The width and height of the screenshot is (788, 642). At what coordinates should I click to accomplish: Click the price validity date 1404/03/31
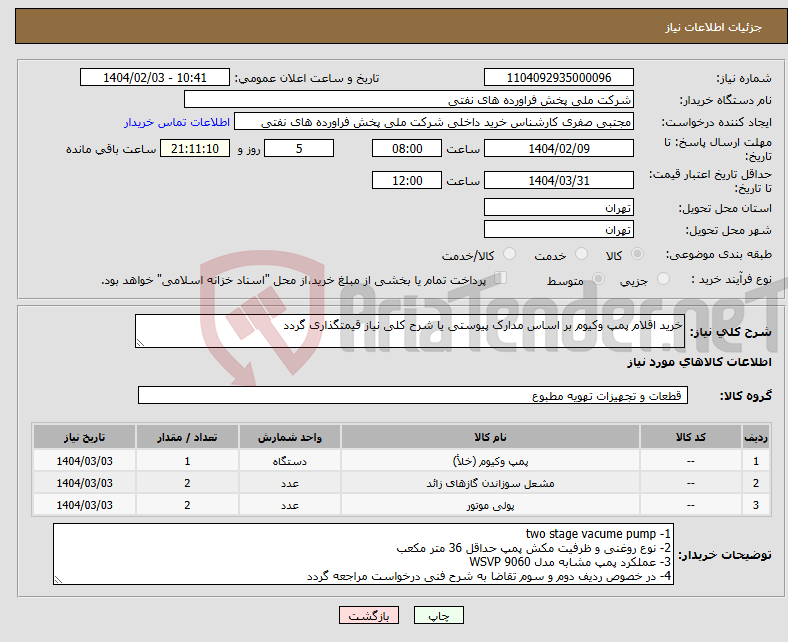[x=558, y=180]
